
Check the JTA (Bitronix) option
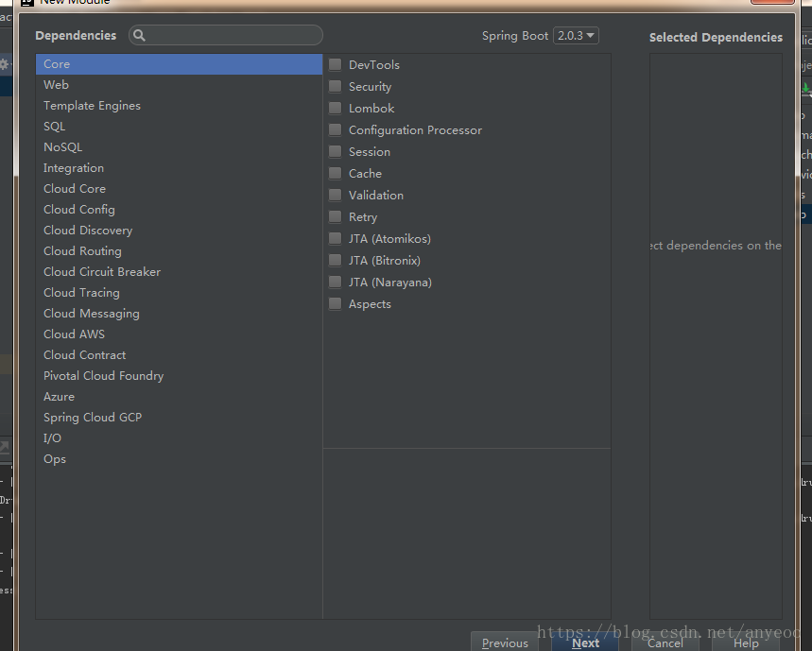(335, 260)
